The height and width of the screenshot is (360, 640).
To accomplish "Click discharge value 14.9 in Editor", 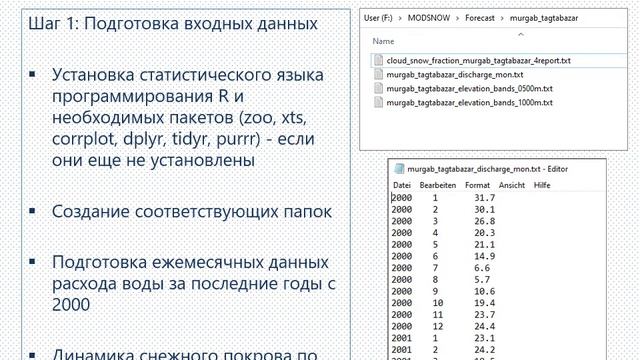I will click(484, 256).
